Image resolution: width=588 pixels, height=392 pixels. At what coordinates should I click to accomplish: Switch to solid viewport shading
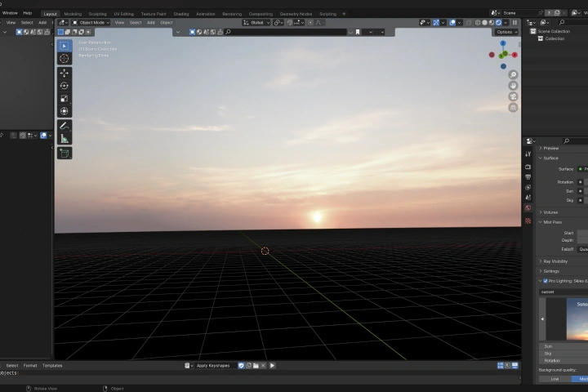point(484,23)
